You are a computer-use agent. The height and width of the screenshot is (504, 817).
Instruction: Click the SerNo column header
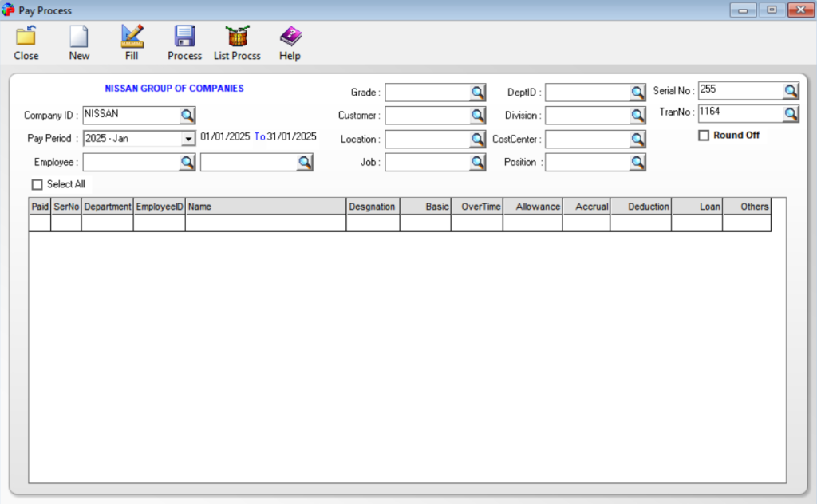(66, 207)
